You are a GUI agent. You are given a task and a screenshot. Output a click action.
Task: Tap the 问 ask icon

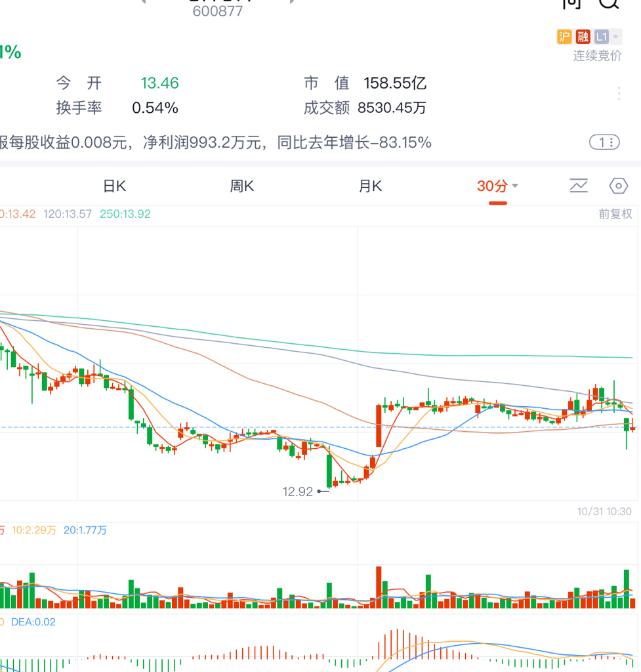[571, 3]
